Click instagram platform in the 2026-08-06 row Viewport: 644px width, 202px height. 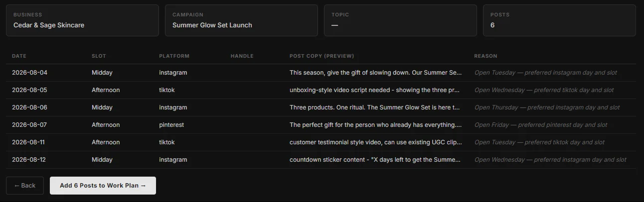(x=173, y=107)
